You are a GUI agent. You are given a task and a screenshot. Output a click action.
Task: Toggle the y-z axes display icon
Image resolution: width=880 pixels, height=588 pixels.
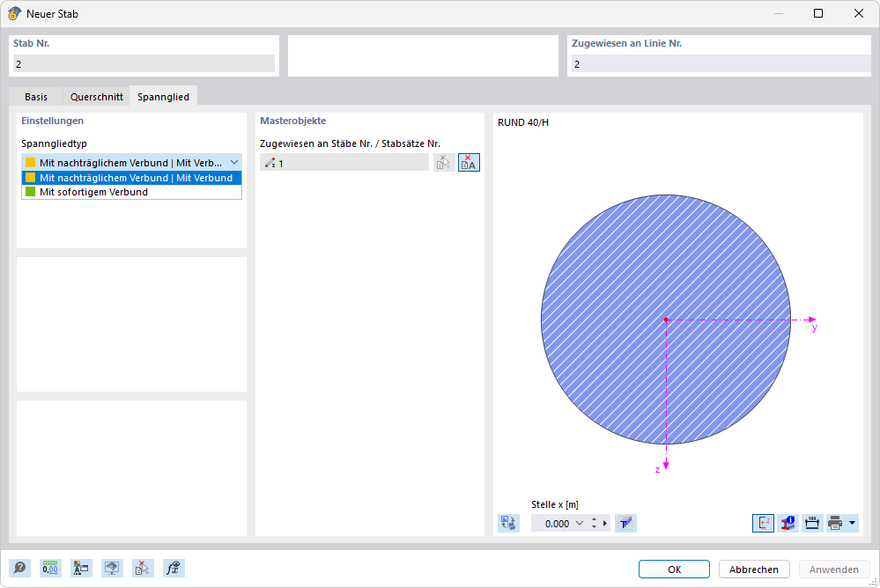pyautogui.click(x=763, y=523)
